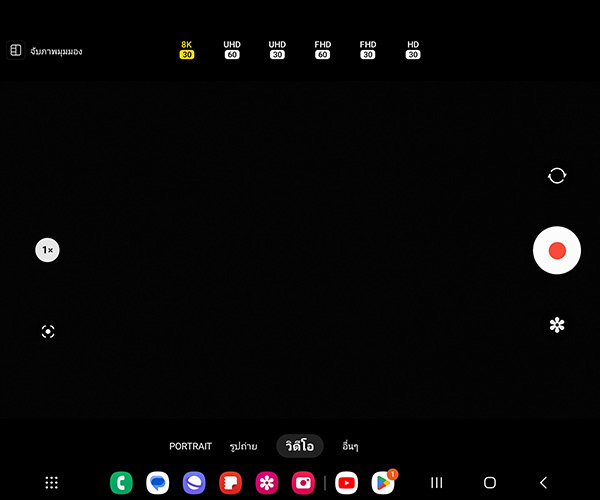Open Gallery flower icon beside record button
This screenshot has width=600, height=500.
[557, 325]
